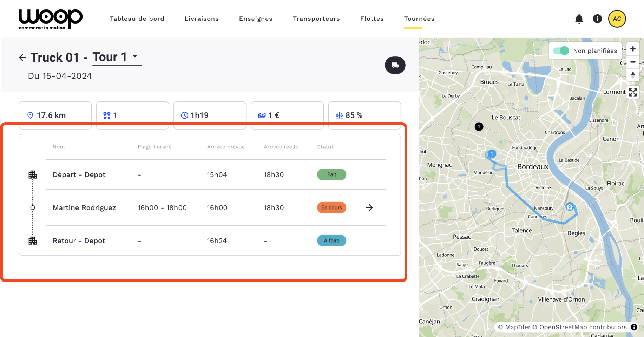Zoom in on the map
The width and height of the screenshot is (644, 337).
pyautogui.click(x=633, y=49)
